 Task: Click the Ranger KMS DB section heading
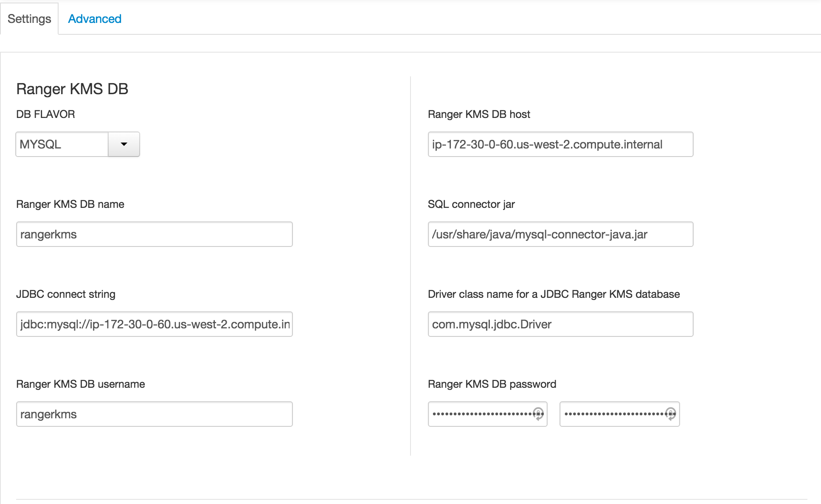[72, 89]
